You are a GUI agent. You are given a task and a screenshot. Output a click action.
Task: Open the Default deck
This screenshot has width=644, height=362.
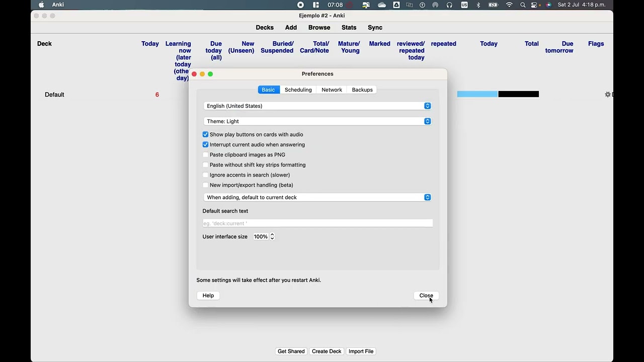click(x=54, y=95)
